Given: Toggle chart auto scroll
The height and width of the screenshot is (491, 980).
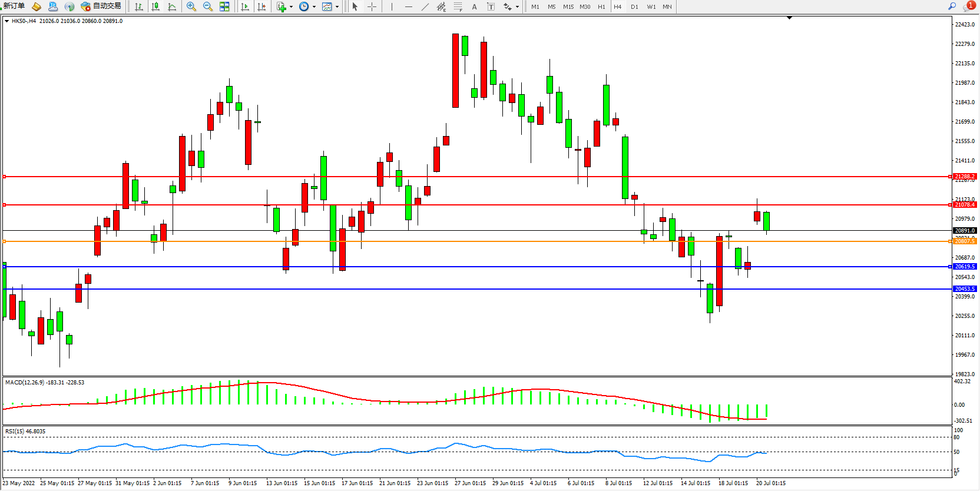Looking at the screenshot, I should click(245, 7).
